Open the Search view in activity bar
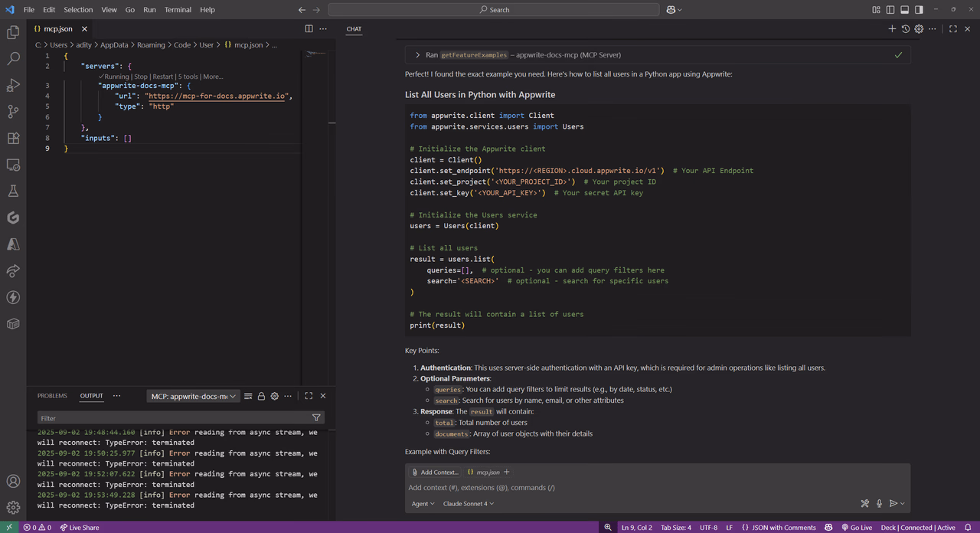980x533 pixels. (13, 59)
